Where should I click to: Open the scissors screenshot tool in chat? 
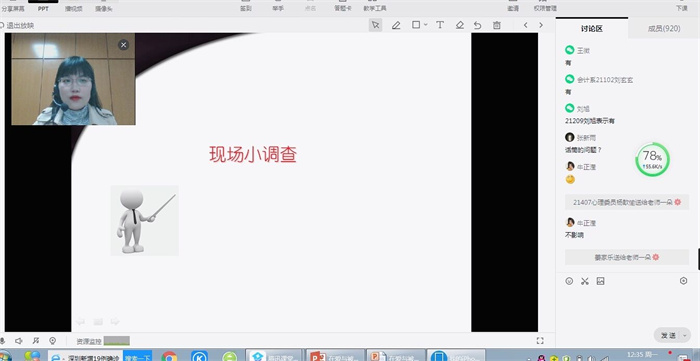[585, 281]
